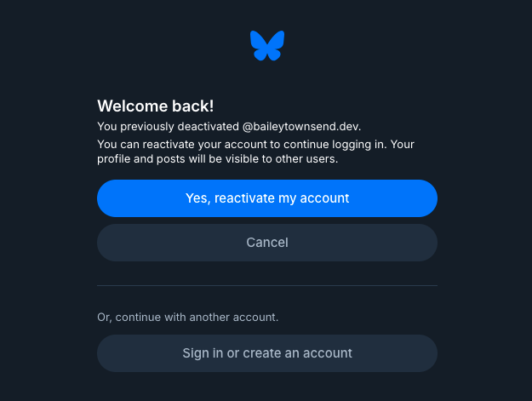Image resolution: width=532 pixels, height=401 pixels.
Task: Tap the bottom create an account button
Action: coord(266,353)
